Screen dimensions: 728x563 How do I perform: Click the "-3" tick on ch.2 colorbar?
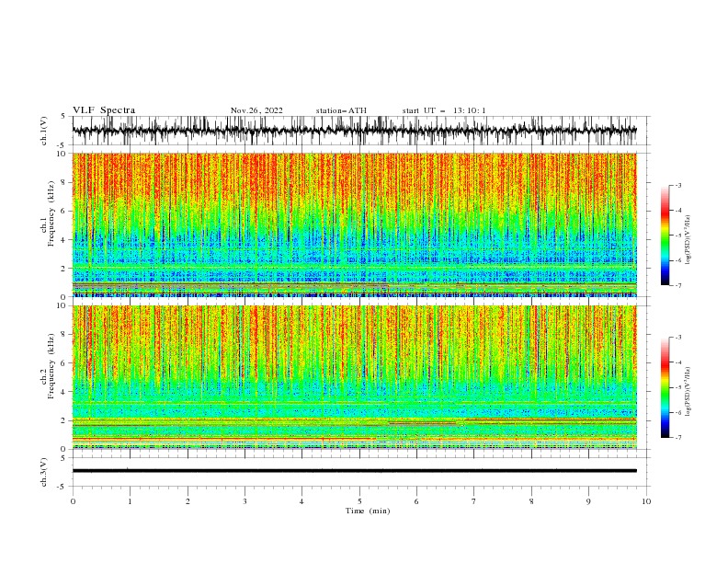point(677,338)
